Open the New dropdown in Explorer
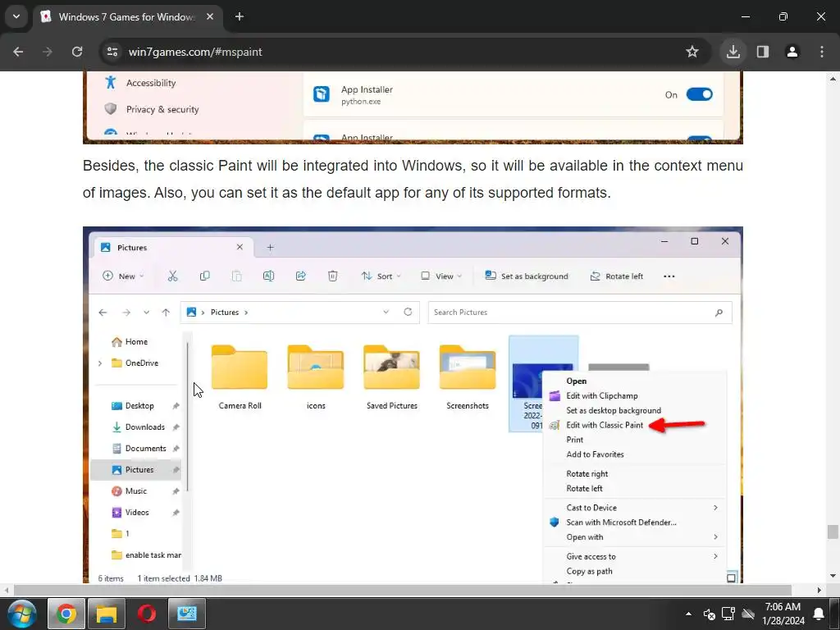The height and width of the screenshot is (630, 840). point(123,276)
